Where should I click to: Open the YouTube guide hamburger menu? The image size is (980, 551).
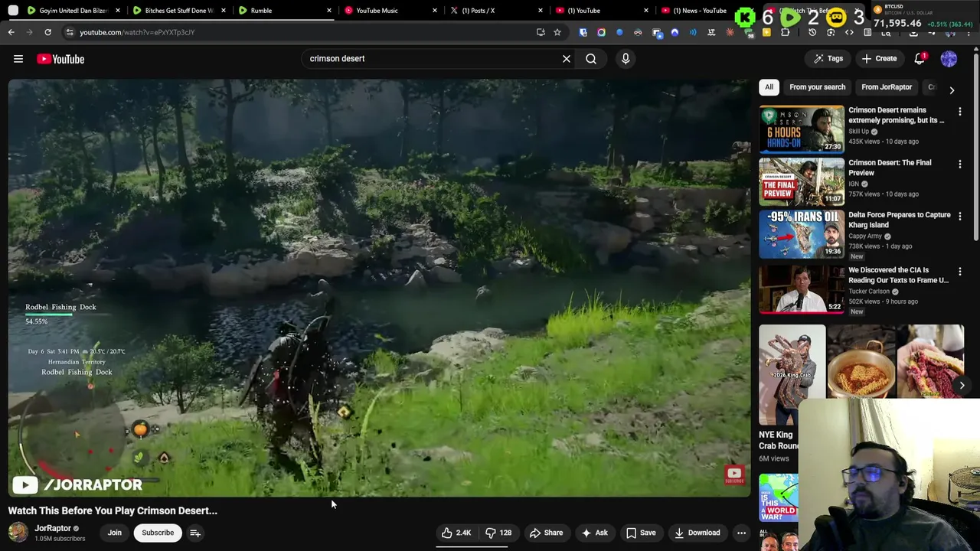click(x=18, y=59)
